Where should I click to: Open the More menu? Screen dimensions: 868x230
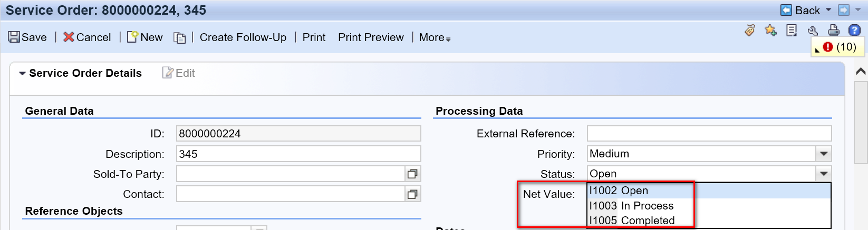435,37
